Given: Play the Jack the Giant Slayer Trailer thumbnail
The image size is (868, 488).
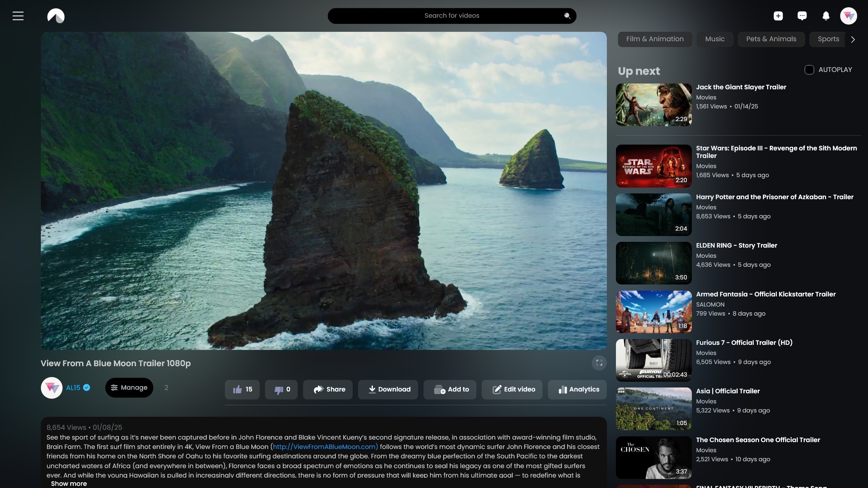Looking at the screenshot, I should pyautogui.click(x=653, y=105).
